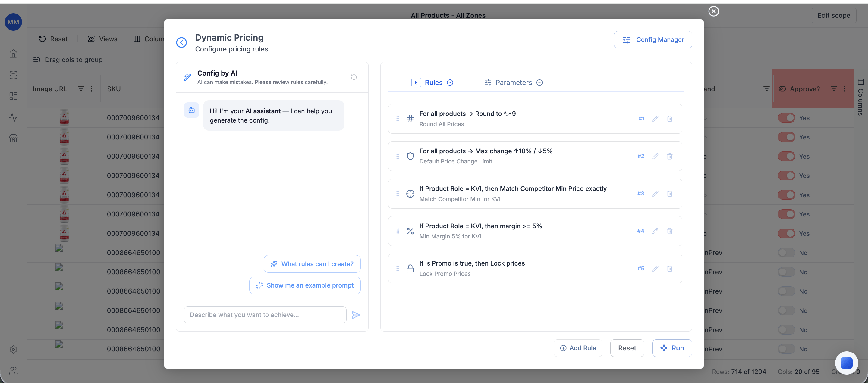Open Image URL column options menu
868x383 pixels.
point(91,89)
